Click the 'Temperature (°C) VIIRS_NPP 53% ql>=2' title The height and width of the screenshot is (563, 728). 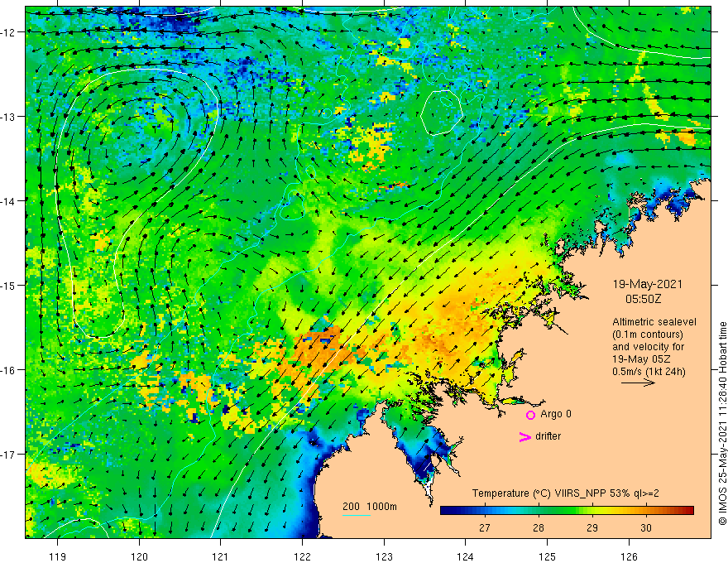click(565, 493)
